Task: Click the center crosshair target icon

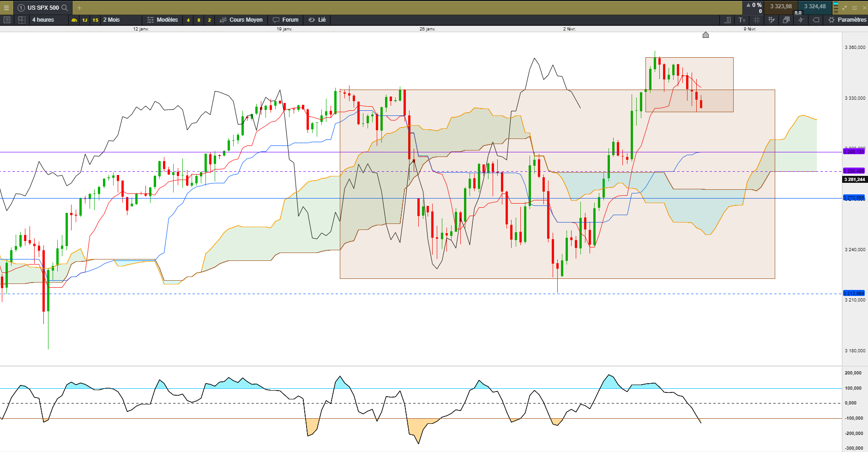Action: (801, 20)
